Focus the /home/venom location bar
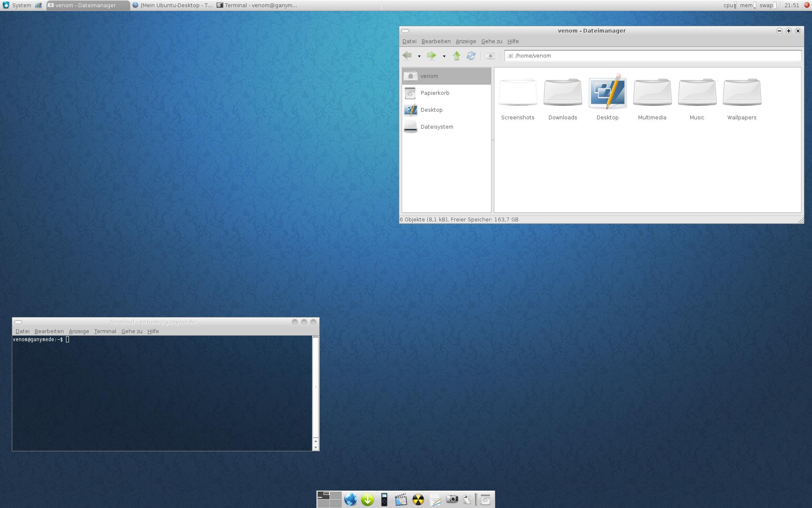 click(653, 55)
